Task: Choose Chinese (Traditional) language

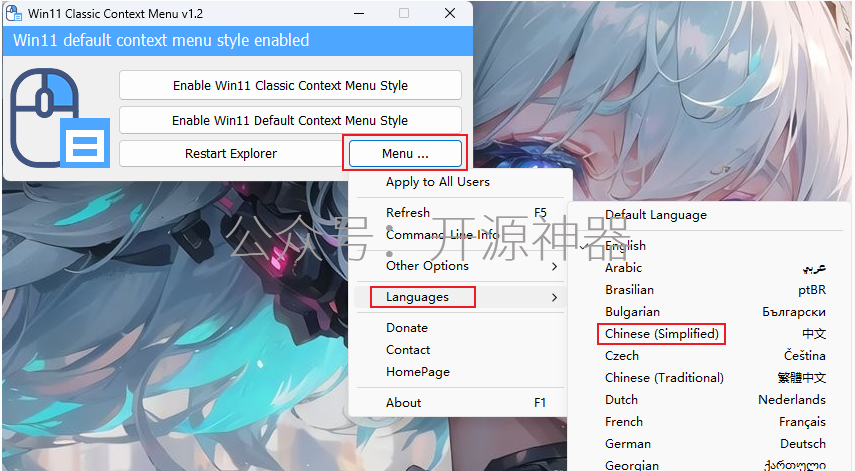Action: click(x=709, y=378)
